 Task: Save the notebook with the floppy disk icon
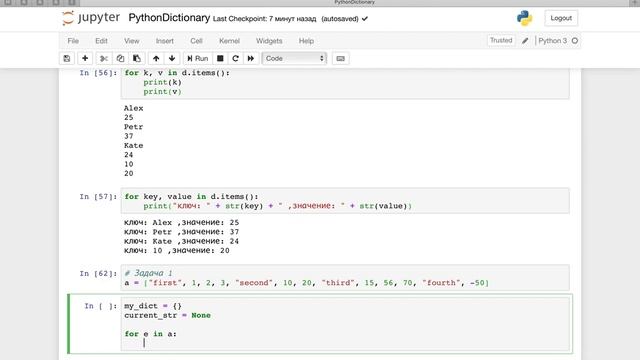coord(67,58)
